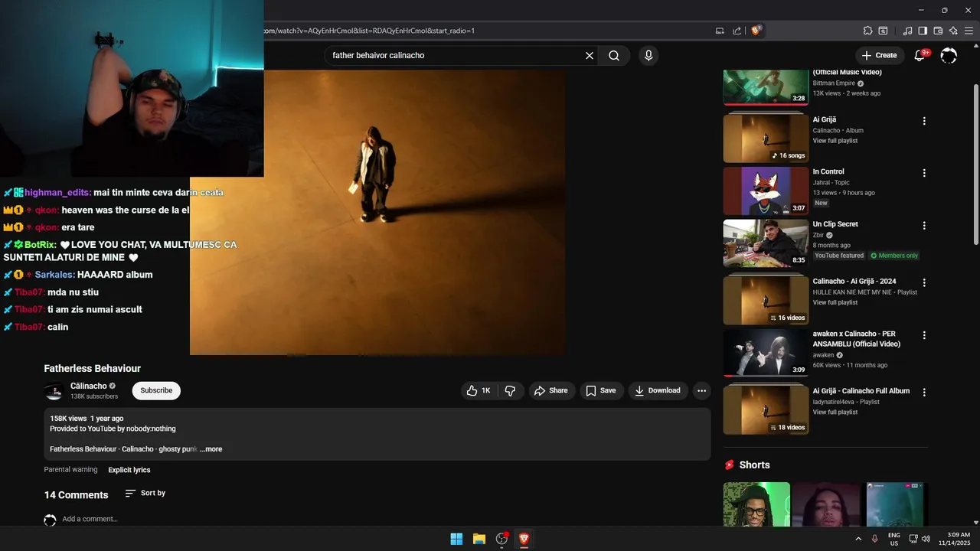
Task: Open options menu for In Control video
Action: [924, 173]
